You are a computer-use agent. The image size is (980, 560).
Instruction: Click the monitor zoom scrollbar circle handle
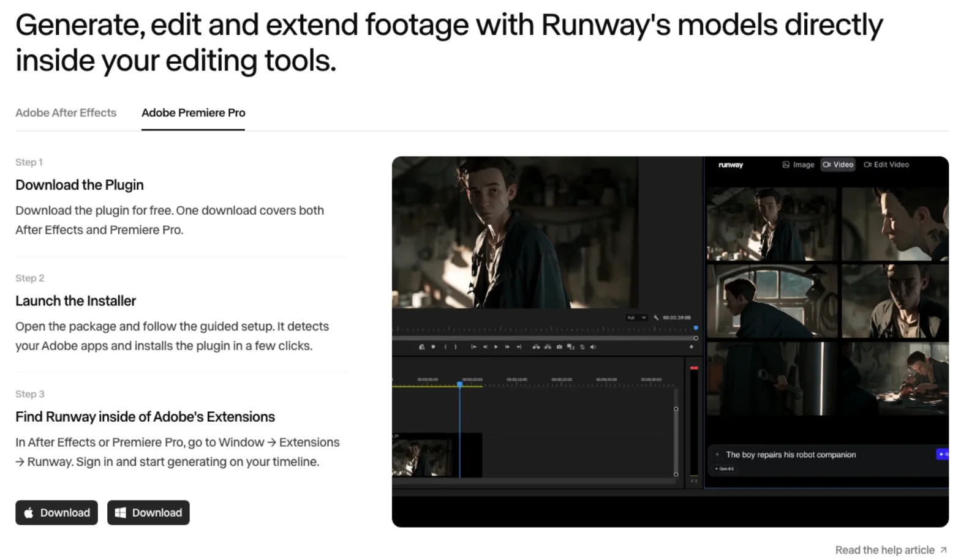coord(696,338)
